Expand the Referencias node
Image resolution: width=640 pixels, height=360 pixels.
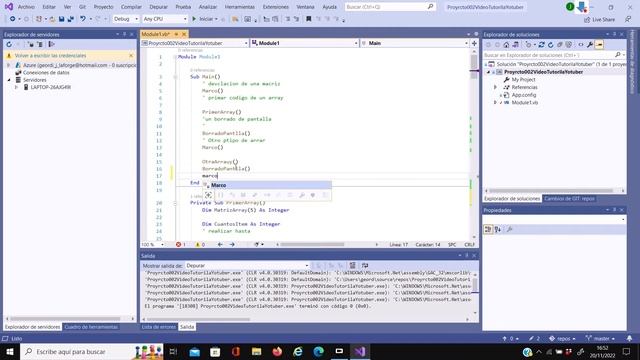click(496, 87)
